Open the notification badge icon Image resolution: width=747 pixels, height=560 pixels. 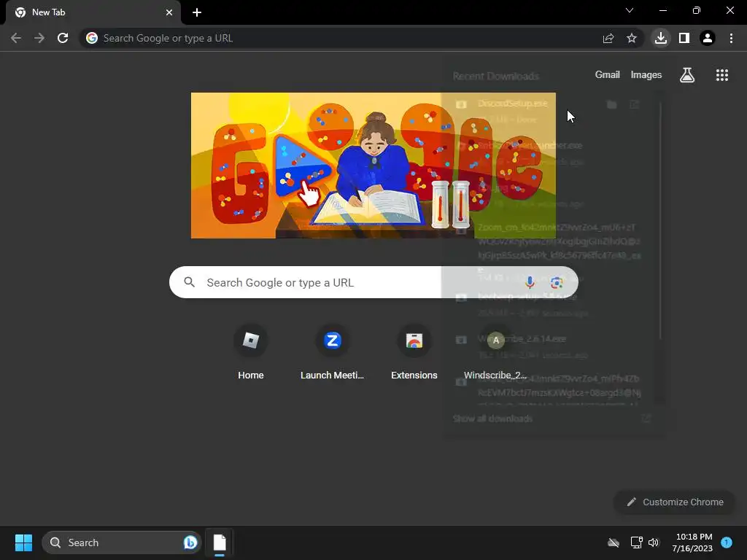(x=727, y=542)
